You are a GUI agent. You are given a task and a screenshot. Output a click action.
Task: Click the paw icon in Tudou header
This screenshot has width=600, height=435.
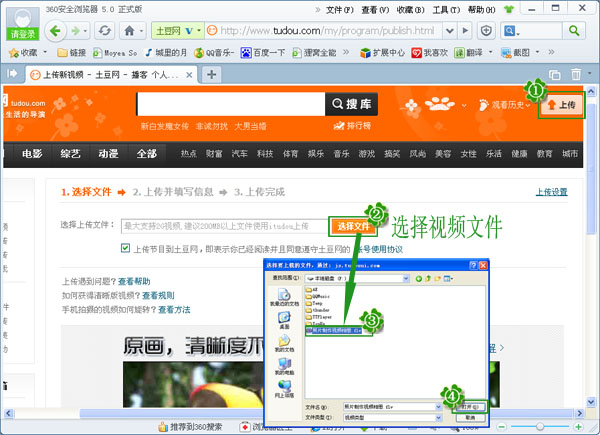(x=440, y=103)
